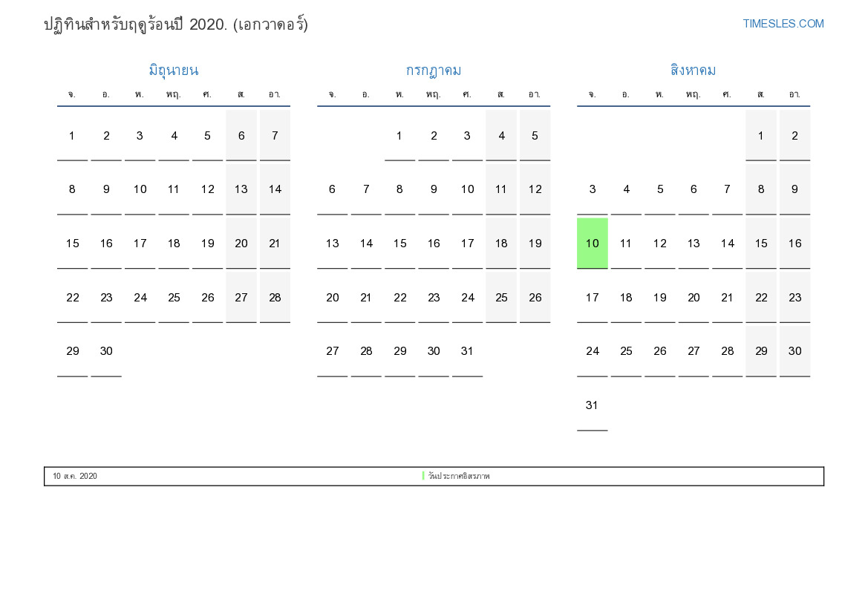The height and width of the screenshot is (614, 868).
Task: Select July 1 date cell
Action: (399, 136)
